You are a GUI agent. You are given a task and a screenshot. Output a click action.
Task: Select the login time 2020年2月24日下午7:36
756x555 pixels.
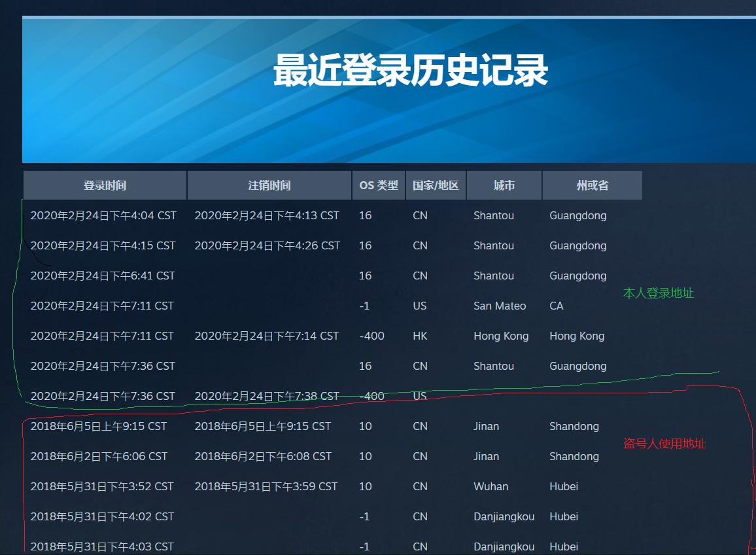point(103,366)
